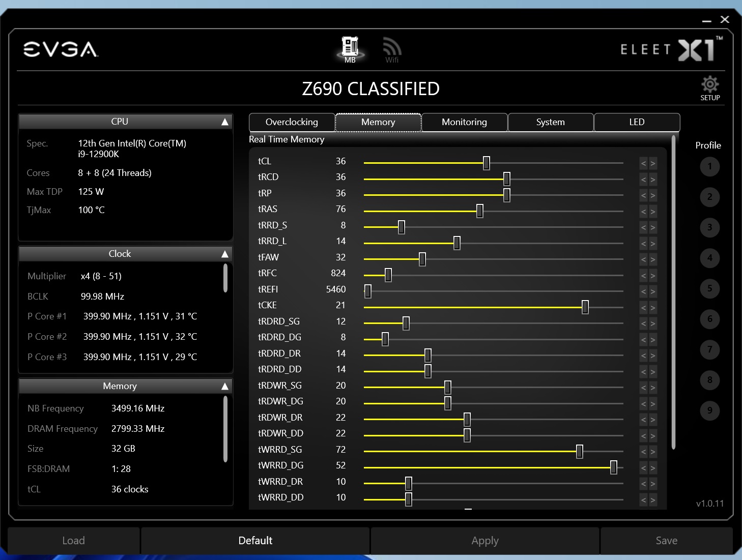Click the tREFI value 5460
The height and width of the screenshot is (560, 742).
(x=336, y=289)
